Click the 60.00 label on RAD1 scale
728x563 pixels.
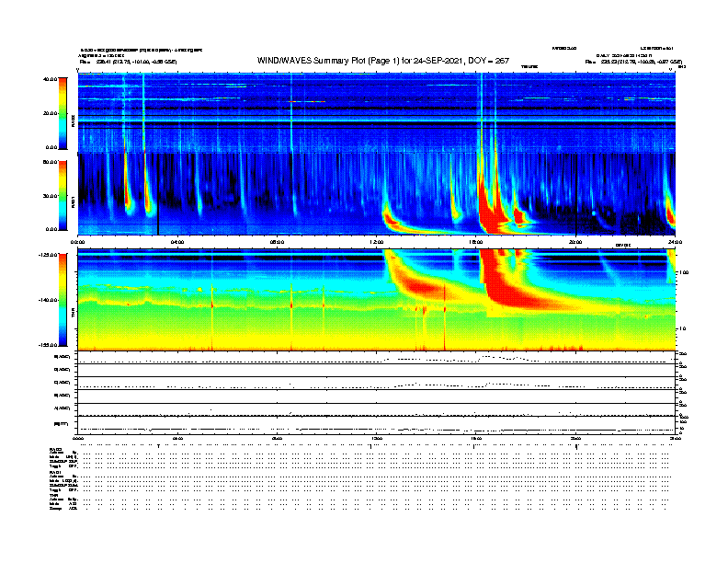pyautogui.click(x=51, y=162)
